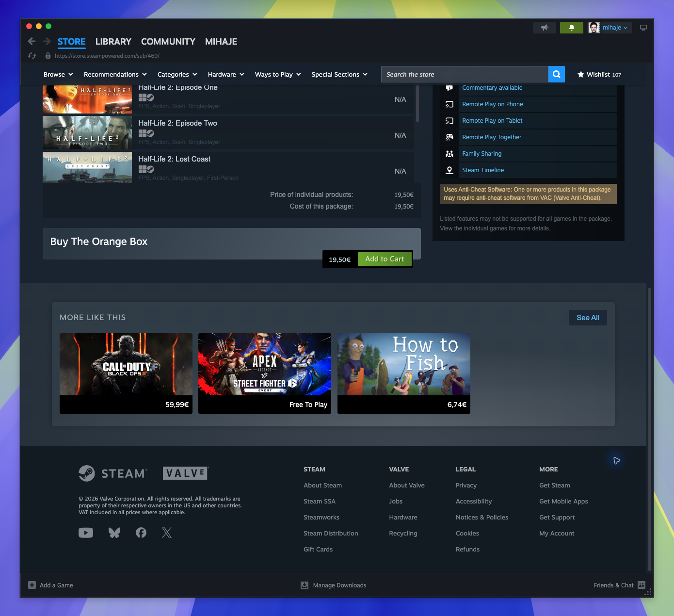Viewport: 674px width, 616px height.
Task: Open the YouTube social link icon
Action: pyautogui.click(x=86, y=533)
